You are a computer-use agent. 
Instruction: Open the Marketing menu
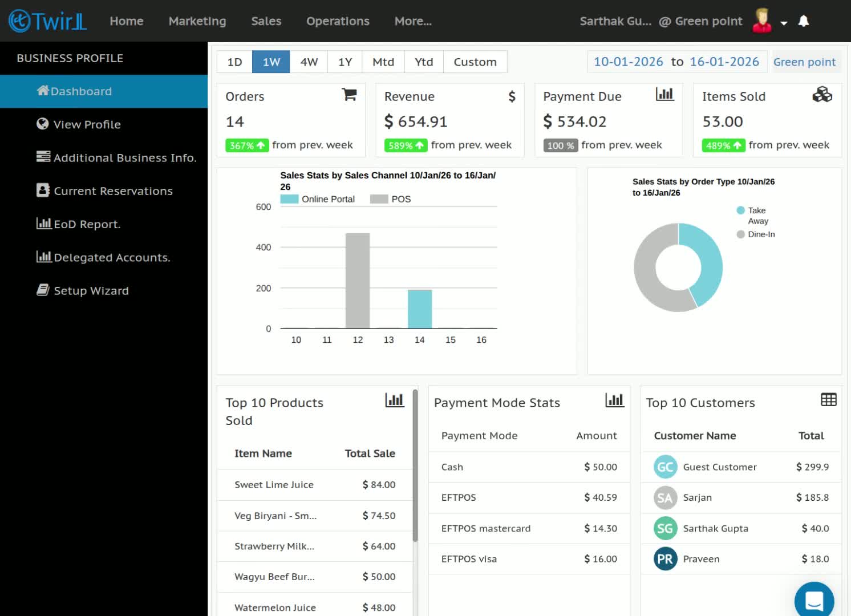pyautogui.click(x=197, y=21)
